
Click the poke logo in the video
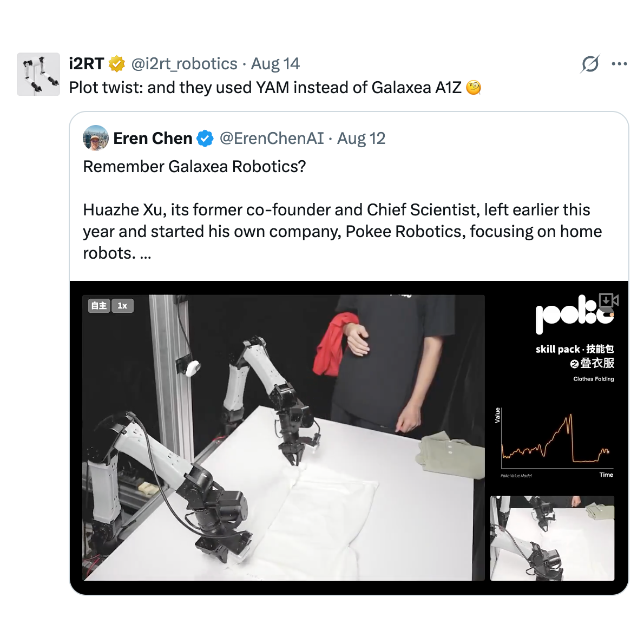(x=575, y=313)
